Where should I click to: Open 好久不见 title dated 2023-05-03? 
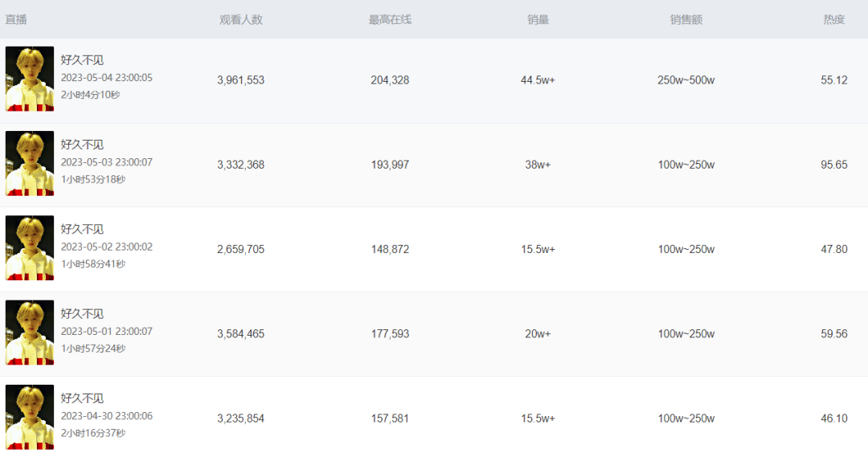(82, 145)
